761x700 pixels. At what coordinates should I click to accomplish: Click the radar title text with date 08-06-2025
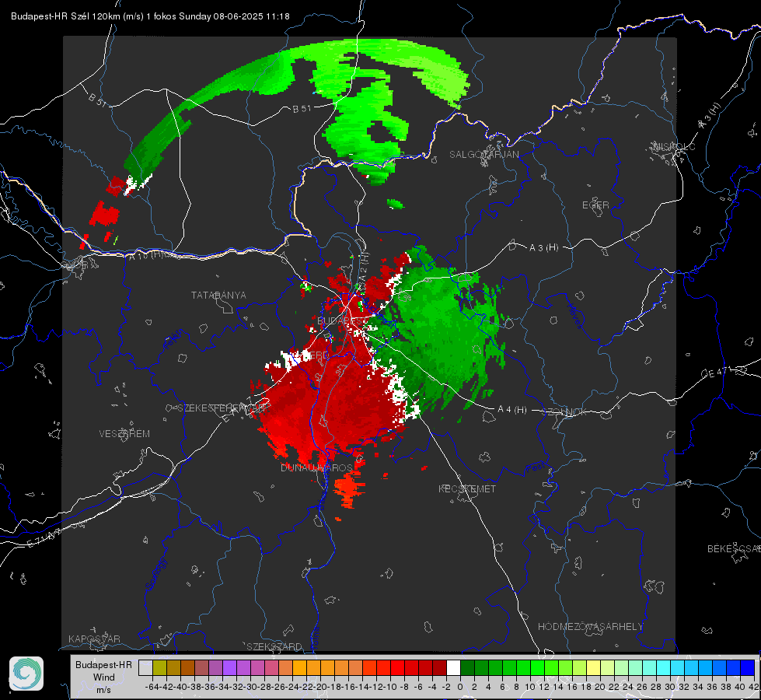(x=150, y=16)
